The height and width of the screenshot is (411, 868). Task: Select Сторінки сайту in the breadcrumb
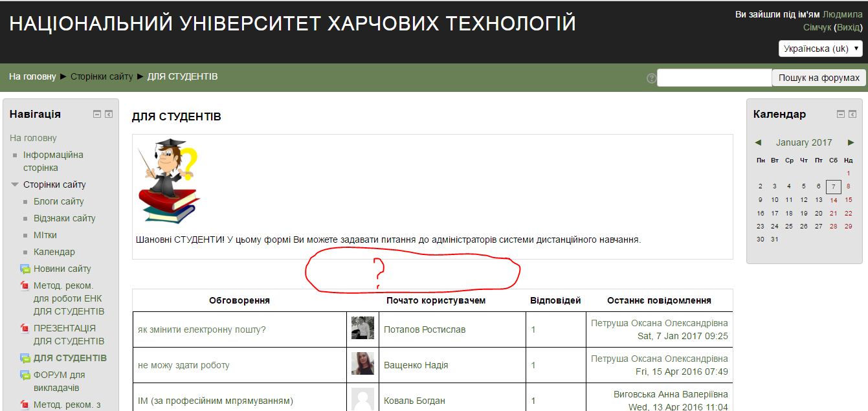coord(102,76)
